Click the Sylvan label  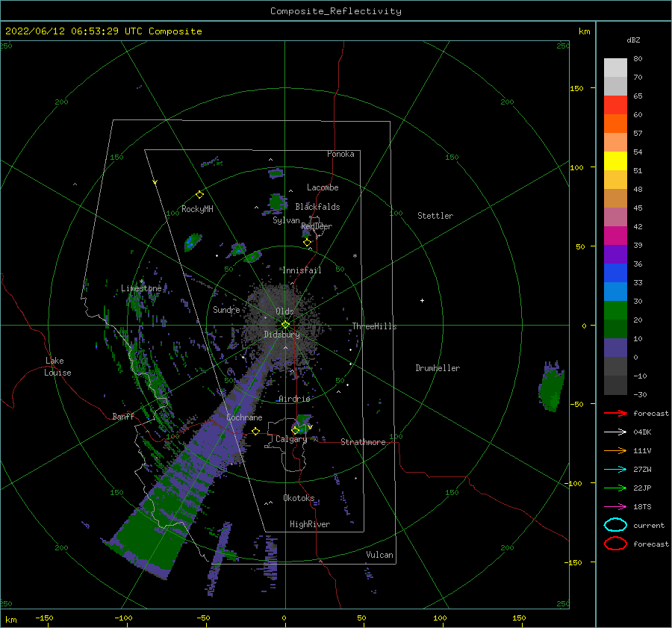(x=286, y=220)
